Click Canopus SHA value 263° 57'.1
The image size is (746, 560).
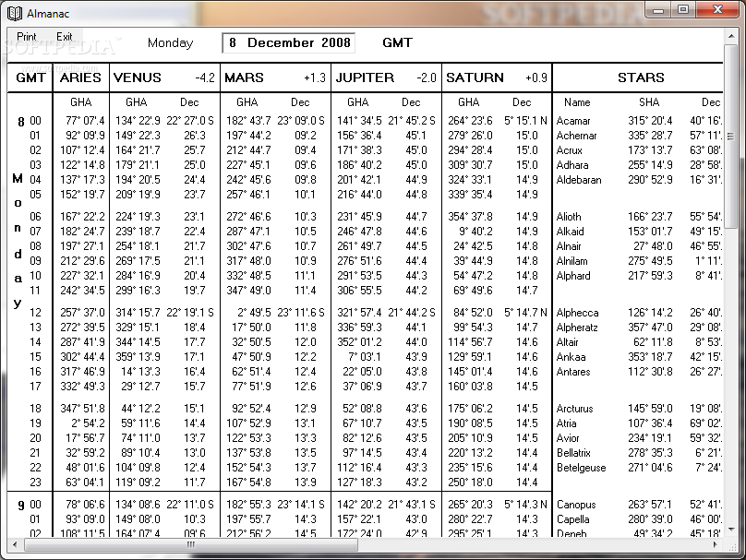[650, 505]
